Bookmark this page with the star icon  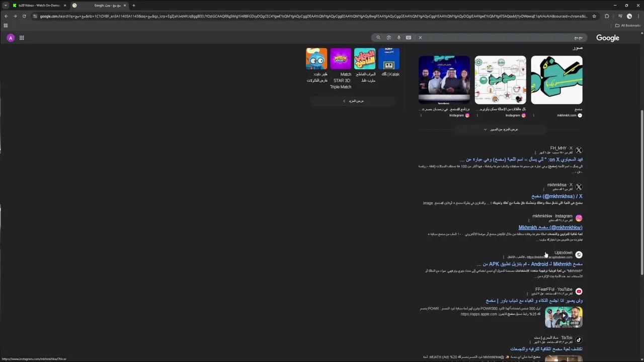coord(594,16)
